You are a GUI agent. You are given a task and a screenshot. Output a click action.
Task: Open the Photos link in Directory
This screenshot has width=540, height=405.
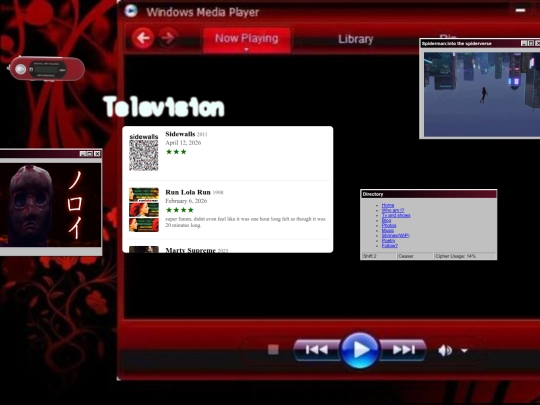(389, 225)
